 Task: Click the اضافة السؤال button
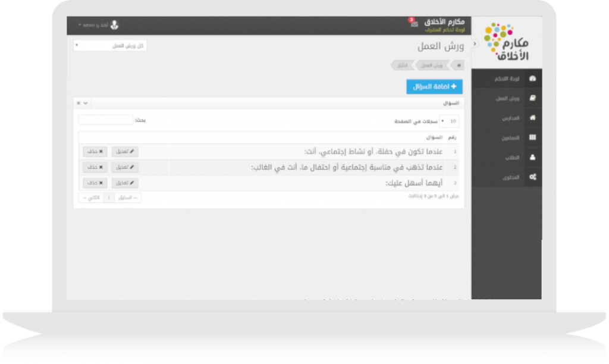pos(434,87)
